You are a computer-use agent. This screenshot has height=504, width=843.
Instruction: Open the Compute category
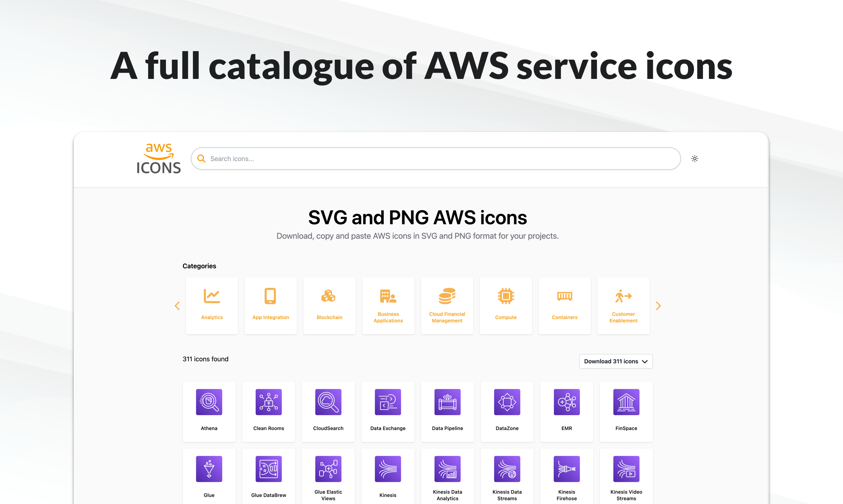(x=506, y=306)
